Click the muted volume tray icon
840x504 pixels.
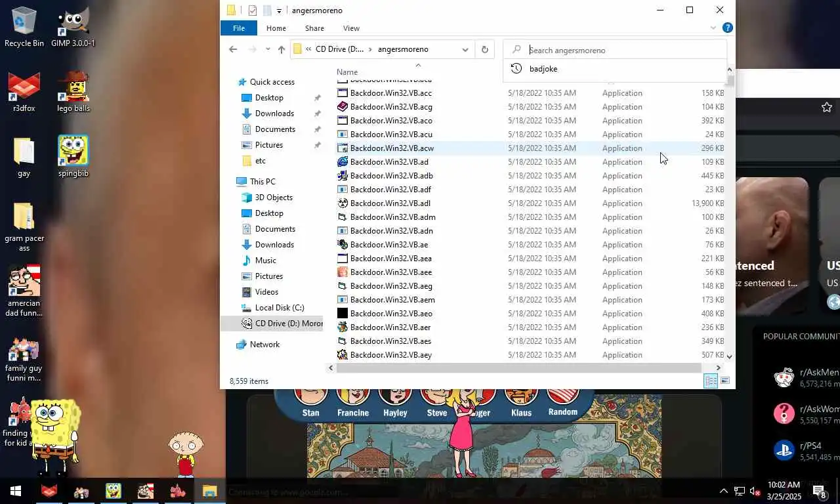point(755,491)
